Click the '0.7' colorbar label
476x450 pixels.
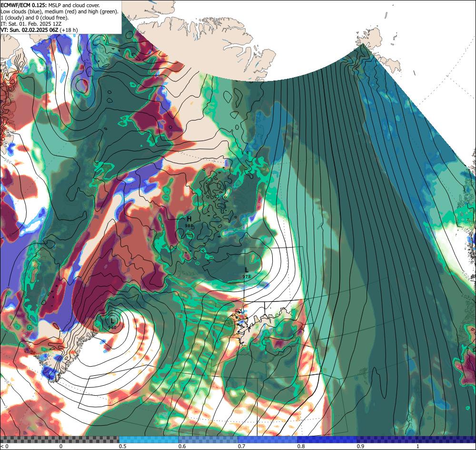coord(242,446)
